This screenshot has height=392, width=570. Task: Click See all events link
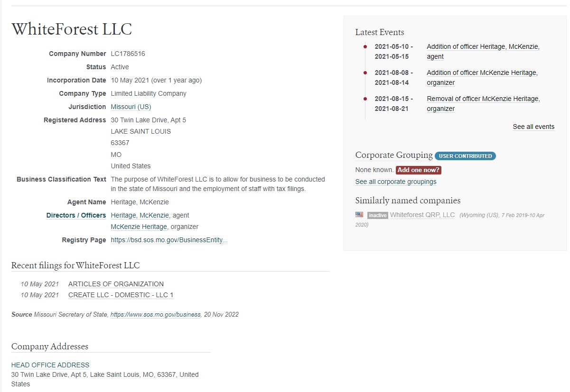pos(533,127)
